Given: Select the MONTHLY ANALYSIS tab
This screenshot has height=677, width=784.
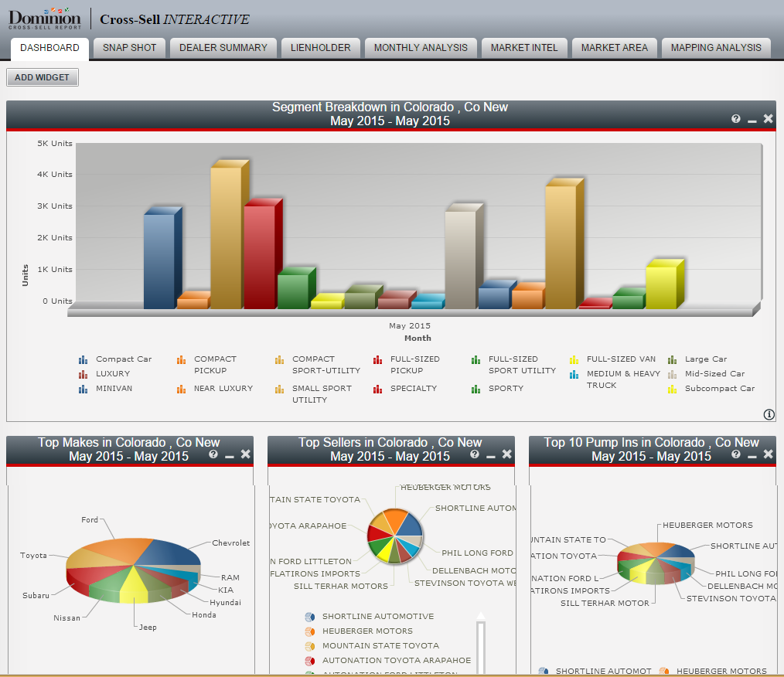Looking at the screenshot, I should click(x=421, y=48).
